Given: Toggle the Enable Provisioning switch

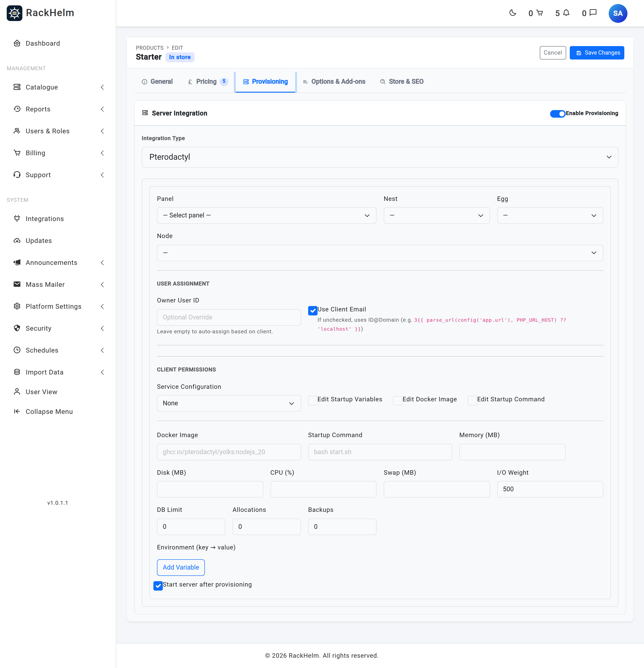Looking at the screenshot, I should coord(557,113).
